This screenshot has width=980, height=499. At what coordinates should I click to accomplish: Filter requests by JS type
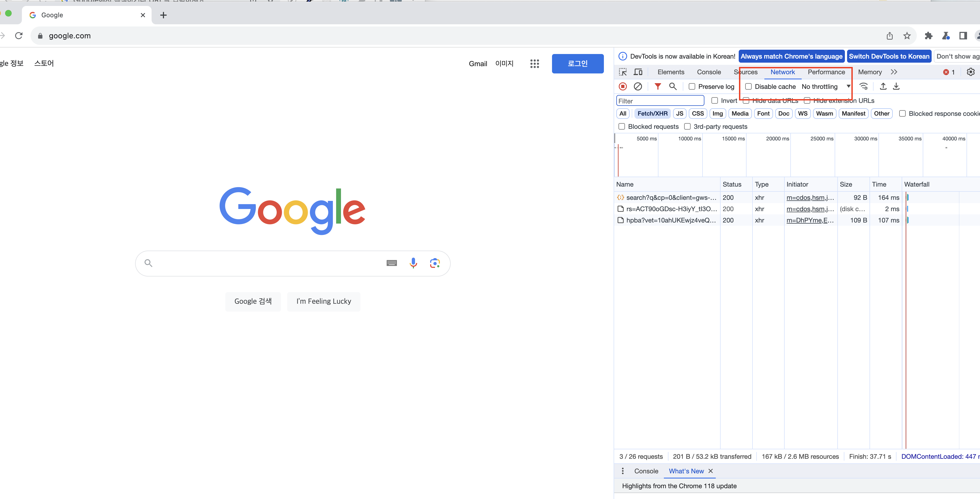pyautogui.click(x=680, y=114)
